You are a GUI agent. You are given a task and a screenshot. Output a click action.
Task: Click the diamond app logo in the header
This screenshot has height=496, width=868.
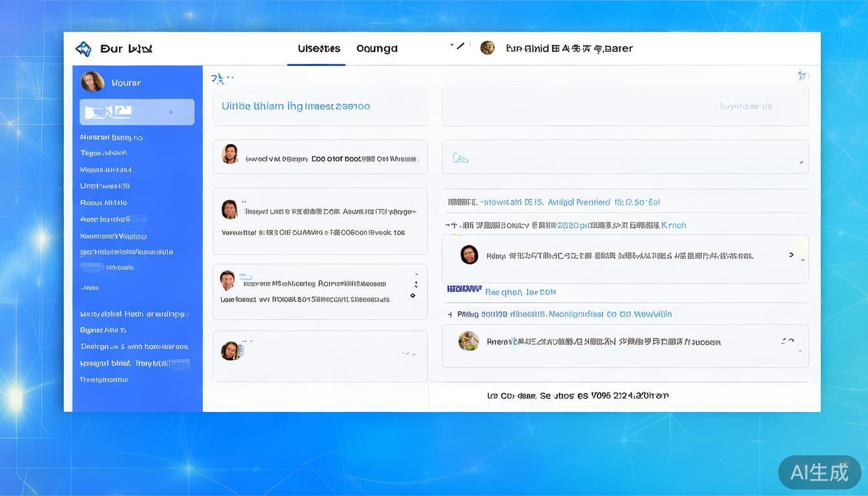point(83,49)
